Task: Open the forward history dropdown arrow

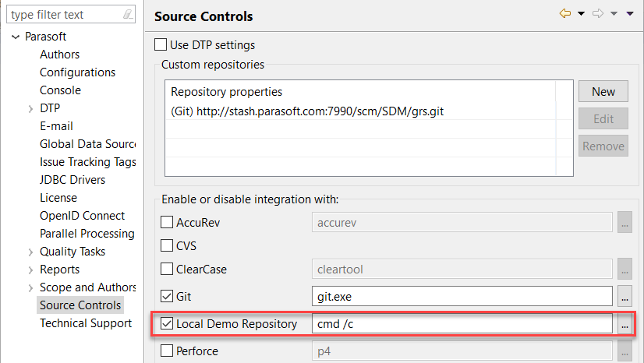Action: (614, 13)
